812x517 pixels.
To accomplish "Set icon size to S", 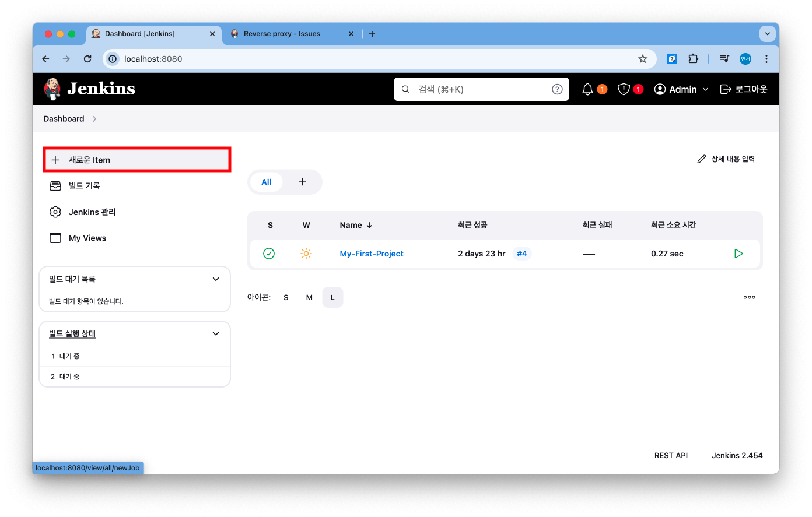I will coord(286,297).
